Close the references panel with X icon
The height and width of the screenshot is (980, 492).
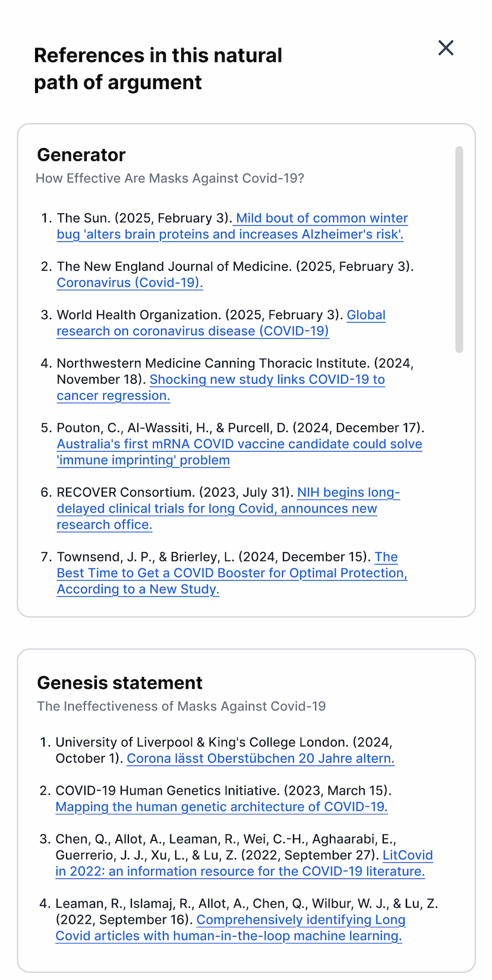[446, 48]
